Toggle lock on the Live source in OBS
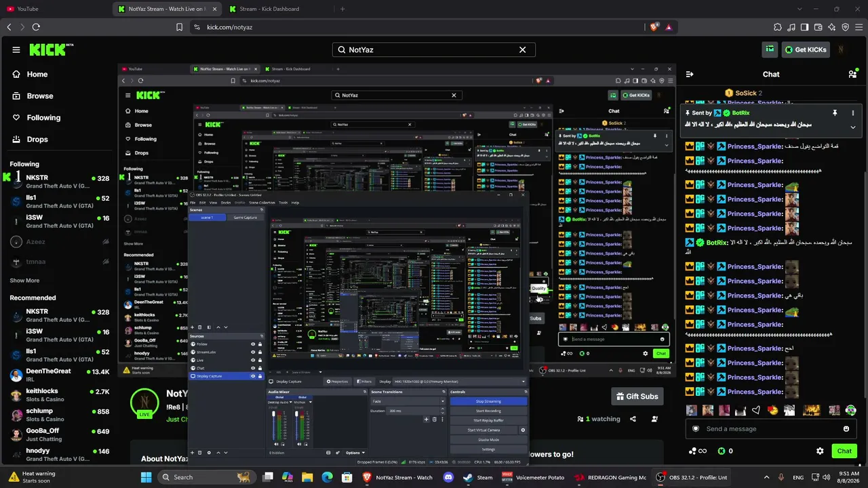Screen dimensions: 868x488 [260, 360]
